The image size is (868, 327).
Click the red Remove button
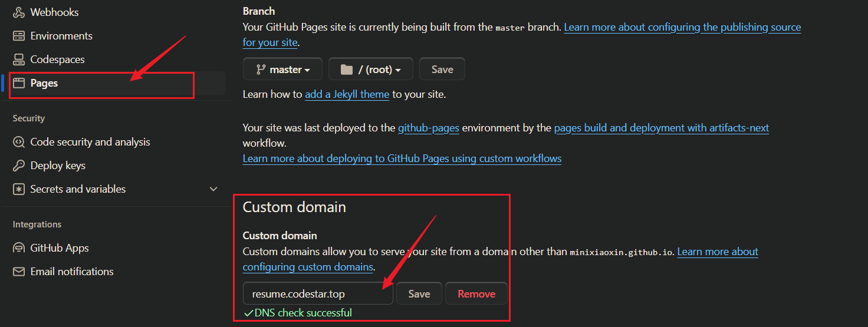pos(476,293)
